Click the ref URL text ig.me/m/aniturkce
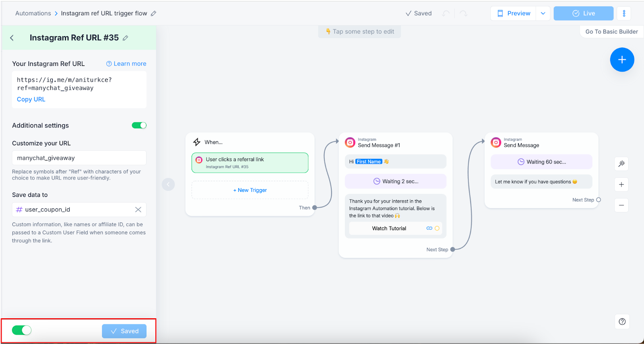 (64, 84)
